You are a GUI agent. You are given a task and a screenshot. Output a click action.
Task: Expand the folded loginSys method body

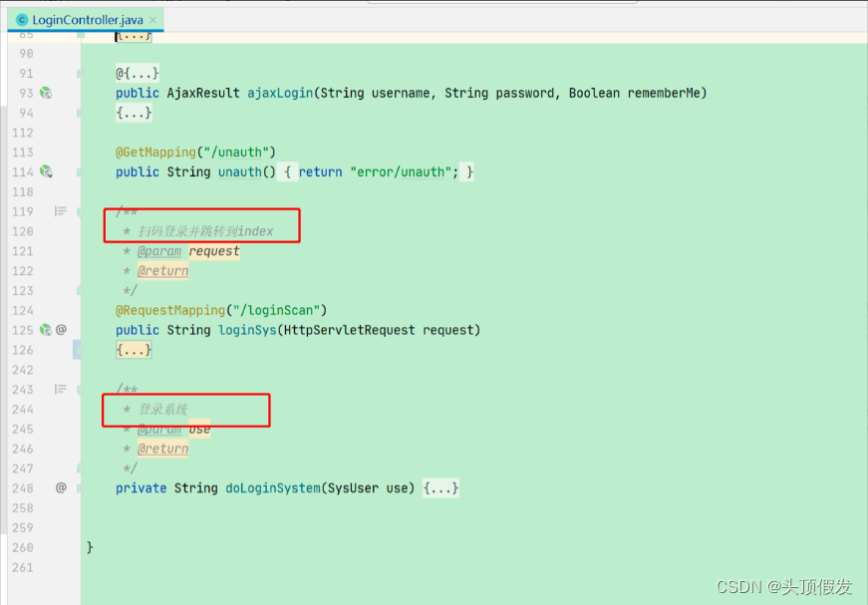coord(134,349)
